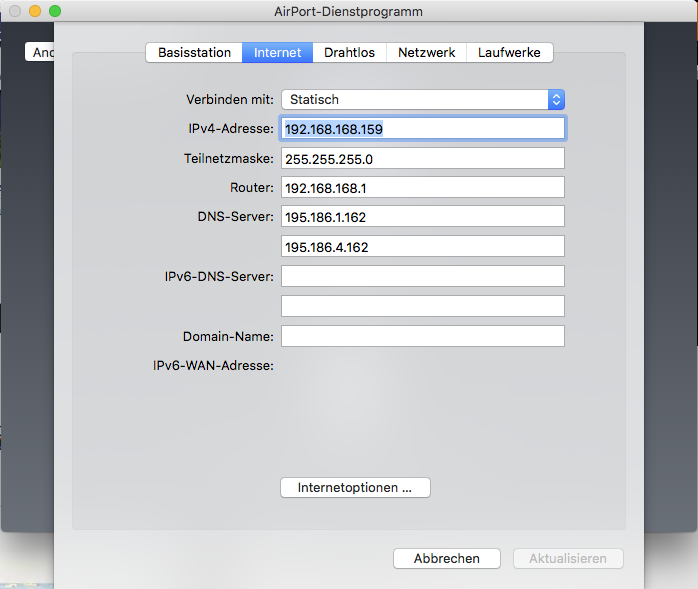This screenshot has height=589, width=698.
Task: Click the AirPort-Dienstprogramm window title
Action: [349, 12]
